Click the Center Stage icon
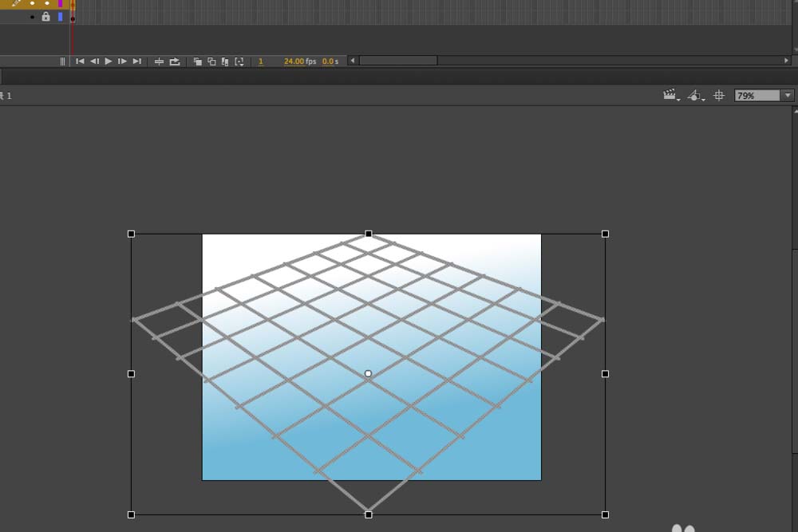 pyautogui.click(x=719, y=96)
